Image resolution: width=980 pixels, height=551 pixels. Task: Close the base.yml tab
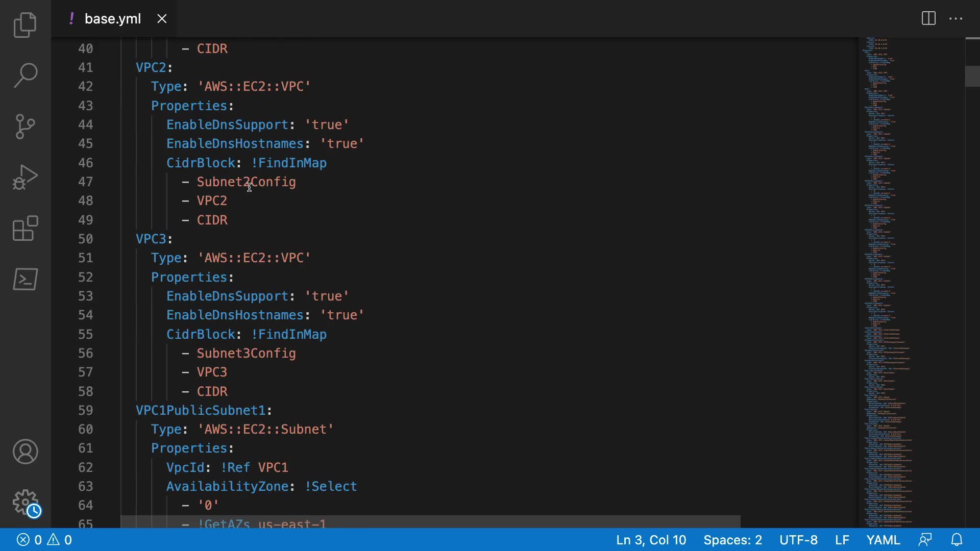[x=162, y=19]
